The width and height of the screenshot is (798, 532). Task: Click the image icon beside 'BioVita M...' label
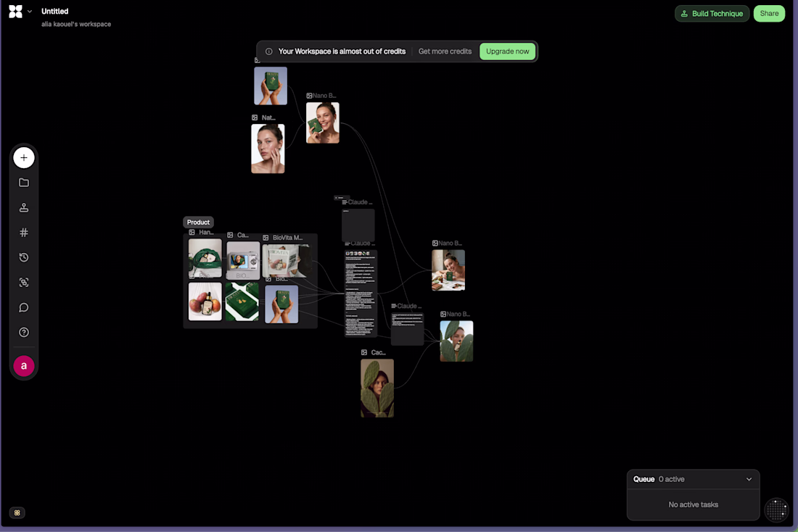[x=266, y=238]
